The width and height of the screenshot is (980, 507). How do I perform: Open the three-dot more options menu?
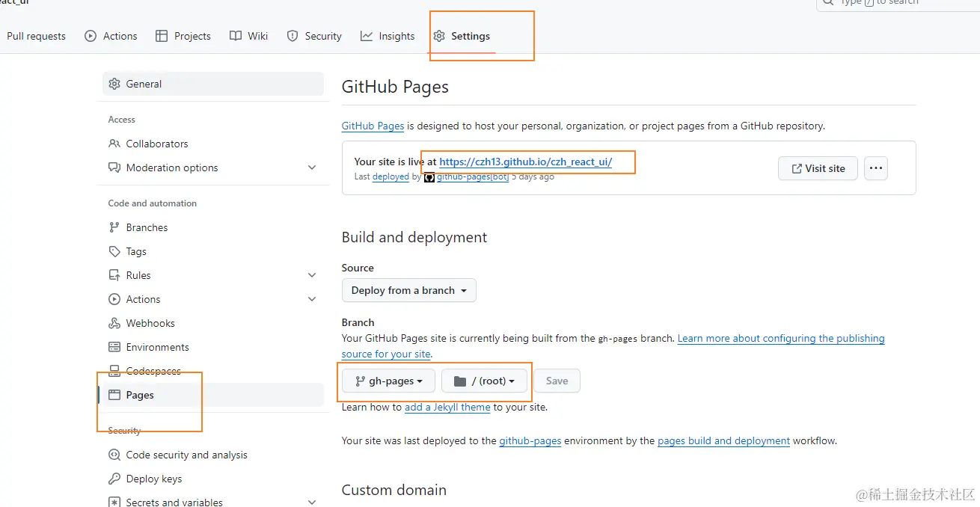click(x=876, y=168)
